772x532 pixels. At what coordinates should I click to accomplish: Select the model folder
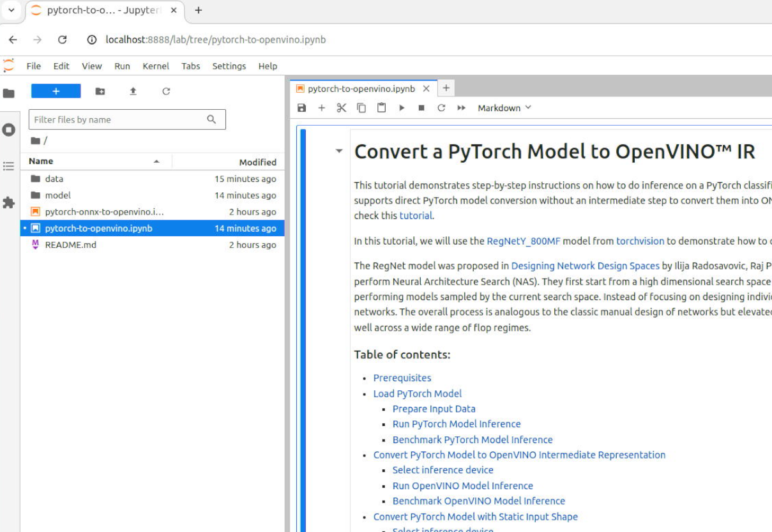pyautogui.click(x=153, y=195)
